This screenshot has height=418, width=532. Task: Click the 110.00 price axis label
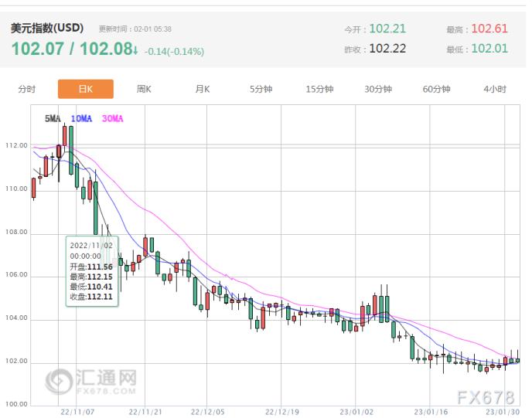[x=16, y=189]
